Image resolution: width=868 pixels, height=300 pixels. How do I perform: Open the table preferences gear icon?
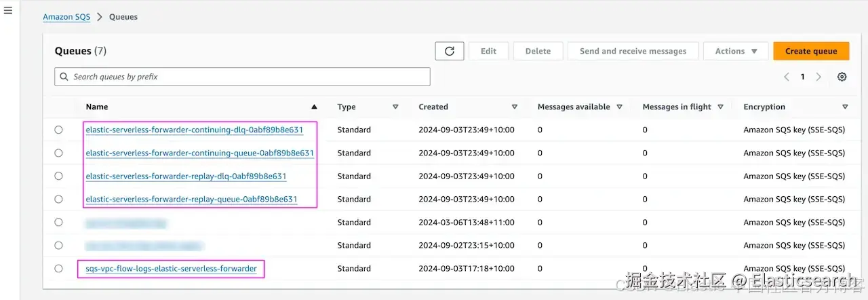(842, 77)
